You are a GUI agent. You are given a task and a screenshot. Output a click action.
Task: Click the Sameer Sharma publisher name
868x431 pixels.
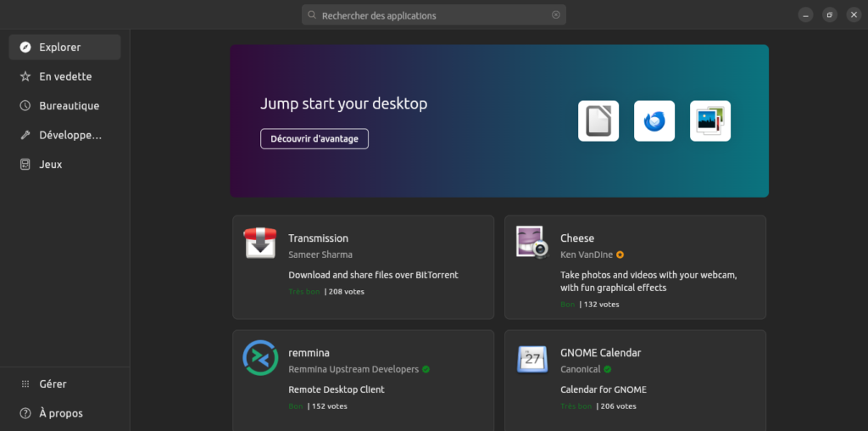tap(320, 255)
